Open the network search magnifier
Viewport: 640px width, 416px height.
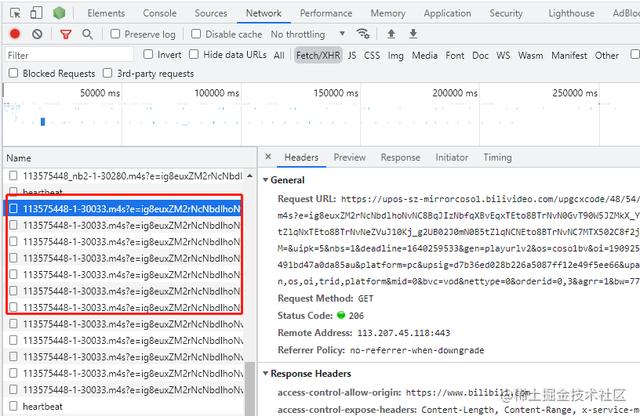[x=88, y=34]
